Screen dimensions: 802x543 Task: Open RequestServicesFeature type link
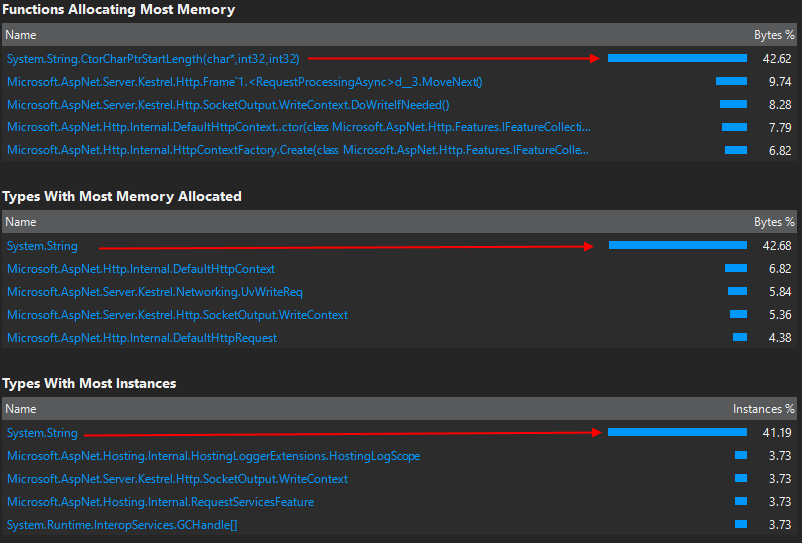160,502
